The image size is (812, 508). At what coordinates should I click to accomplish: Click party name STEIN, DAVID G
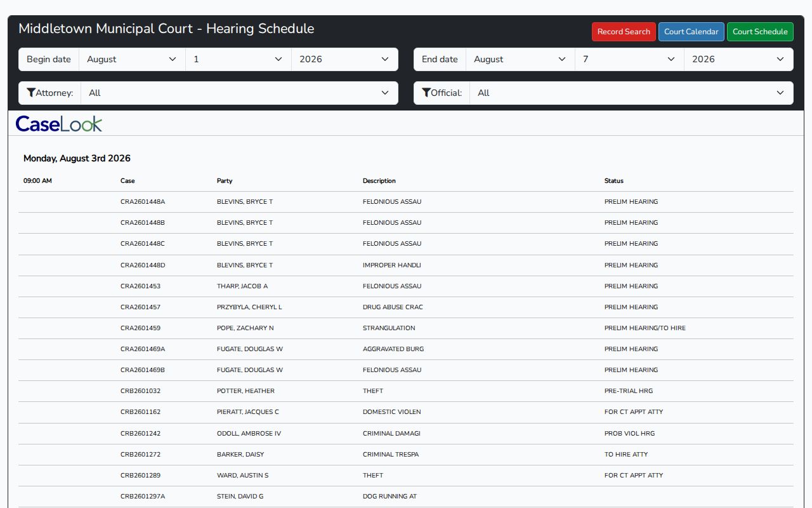click(240, 497)
